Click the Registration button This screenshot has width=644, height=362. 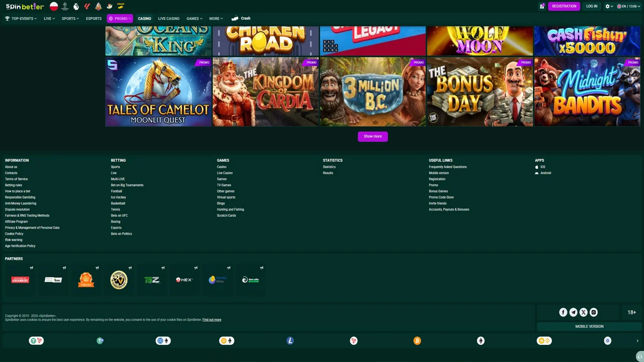pos(564,7)
